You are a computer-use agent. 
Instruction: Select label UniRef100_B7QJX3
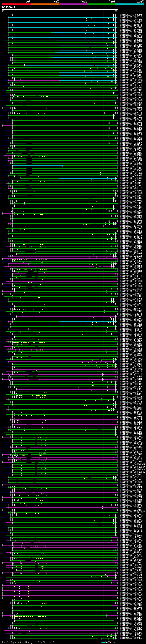pyautogui.click(x=131, y=165)
